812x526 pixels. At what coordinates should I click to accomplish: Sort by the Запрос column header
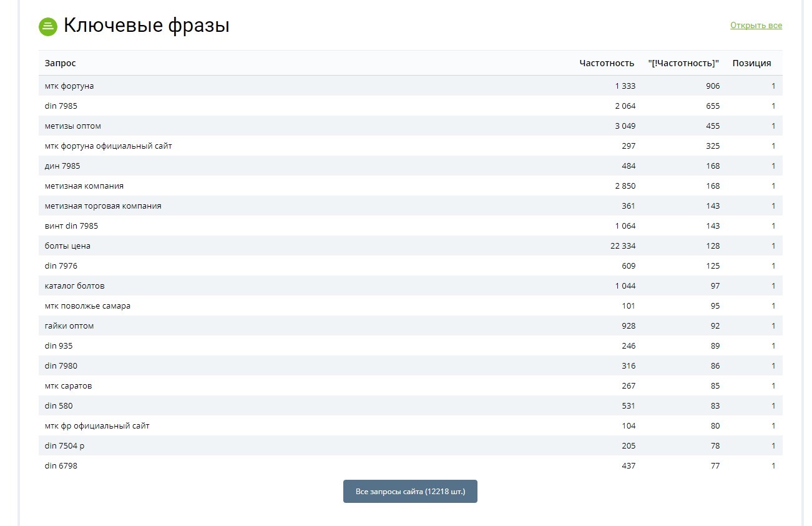pyautogui.click(x=61, y=63)
